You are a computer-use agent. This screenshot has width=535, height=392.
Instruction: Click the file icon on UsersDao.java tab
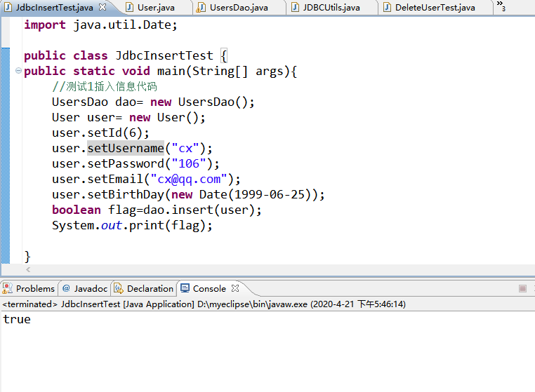pos(201,8)
